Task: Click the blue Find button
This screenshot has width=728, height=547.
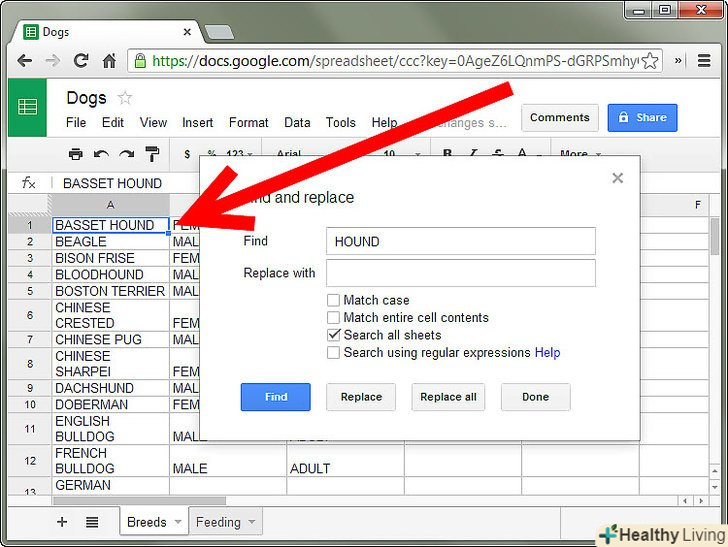Action: point(275,397)
